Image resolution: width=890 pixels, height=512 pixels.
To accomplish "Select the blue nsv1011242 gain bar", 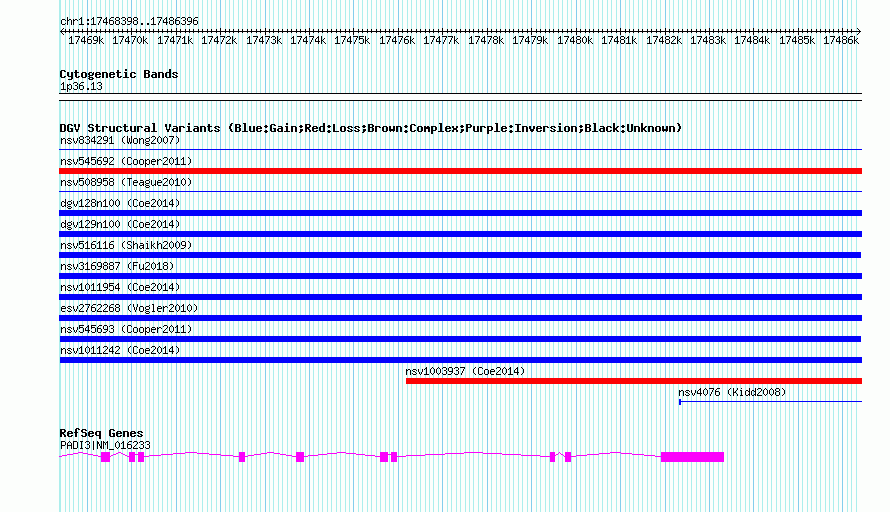I will pyautogui.click(x=460, y=360).
